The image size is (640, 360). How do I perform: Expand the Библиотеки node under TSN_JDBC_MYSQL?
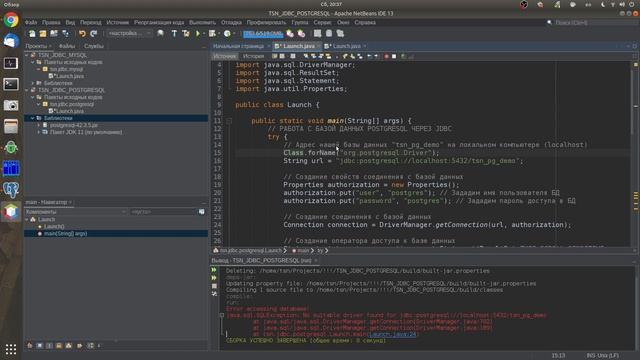pyautogui.click(x=33, y=83)
